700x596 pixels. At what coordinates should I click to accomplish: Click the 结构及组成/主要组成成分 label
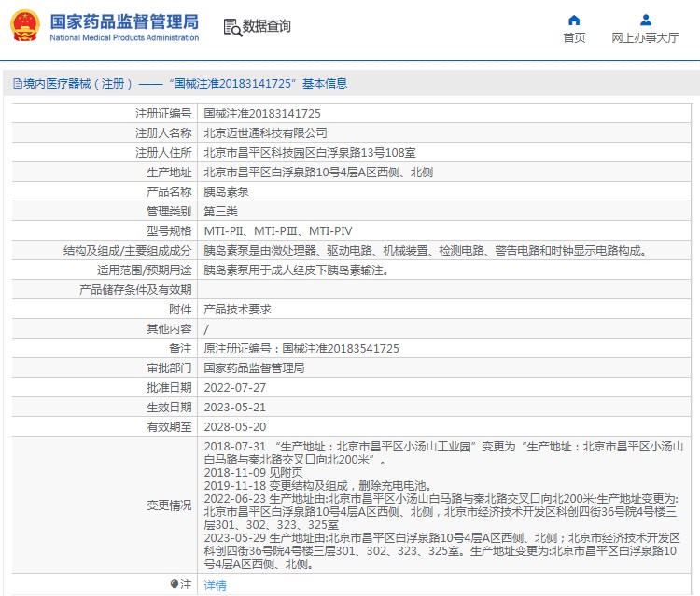click(127, 251)
